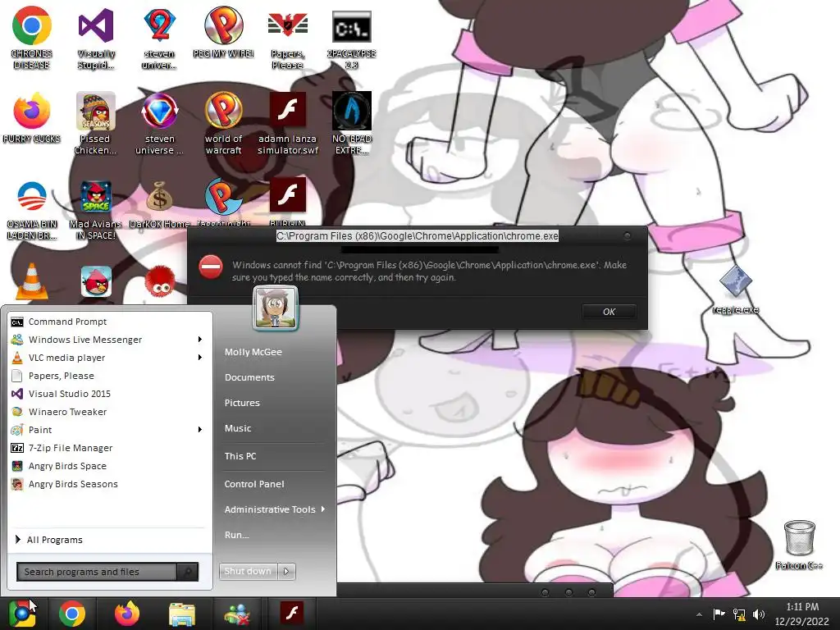
Task: Open Documents from Start menu
Action: 249,377
